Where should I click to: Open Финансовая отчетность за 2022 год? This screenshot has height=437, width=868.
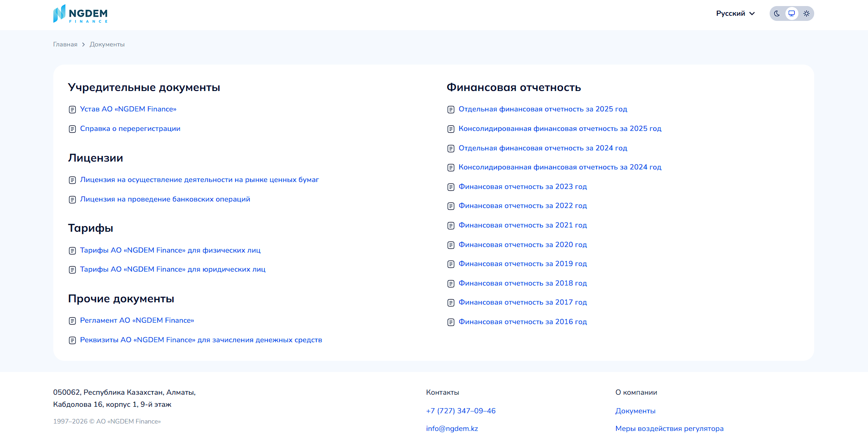[523, 206]
